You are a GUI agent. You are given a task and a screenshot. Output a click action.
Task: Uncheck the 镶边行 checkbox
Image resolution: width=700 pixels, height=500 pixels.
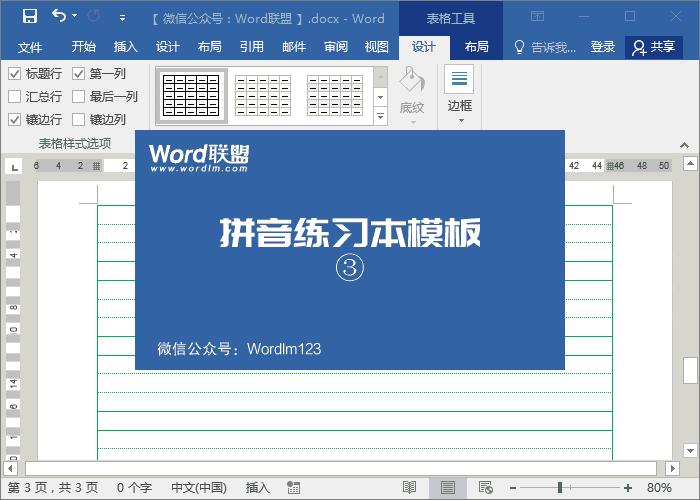click(x=14, y=120)
